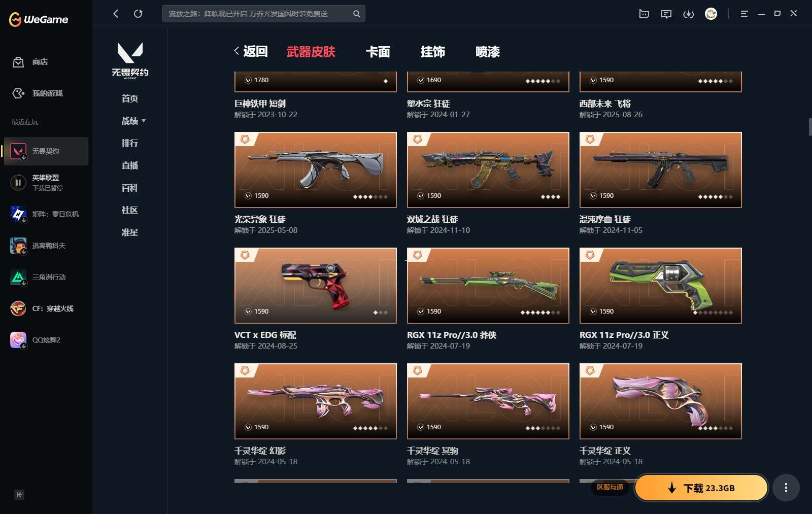Open the VCT x EDG 标配 skin thumbnail

coord(316,286)
